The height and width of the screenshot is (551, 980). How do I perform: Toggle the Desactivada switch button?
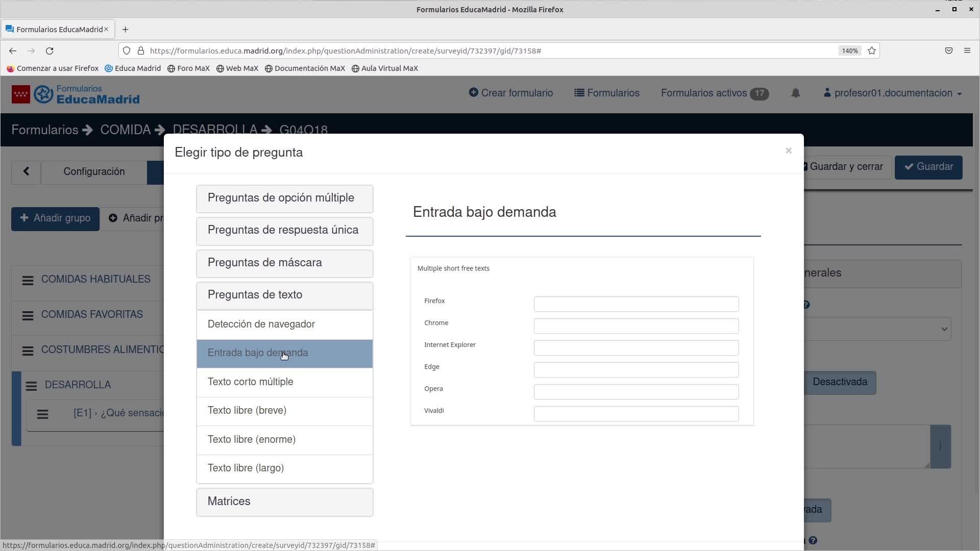click(840, 382)
